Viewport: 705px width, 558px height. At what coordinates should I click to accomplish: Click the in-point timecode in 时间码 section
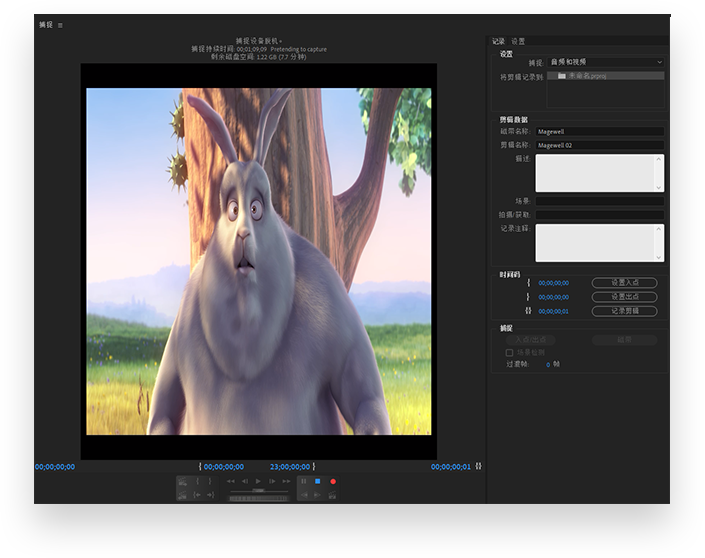(x=553, y=283)
